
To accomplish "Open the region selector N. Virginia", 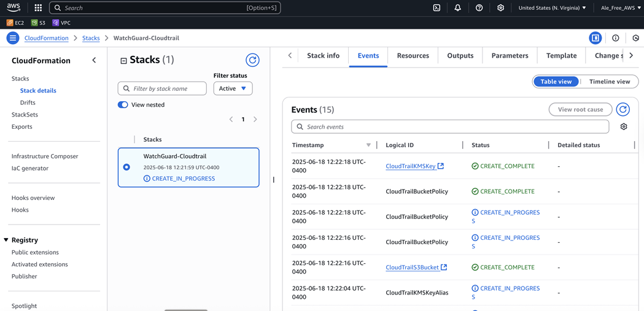I will coord(552,8).
